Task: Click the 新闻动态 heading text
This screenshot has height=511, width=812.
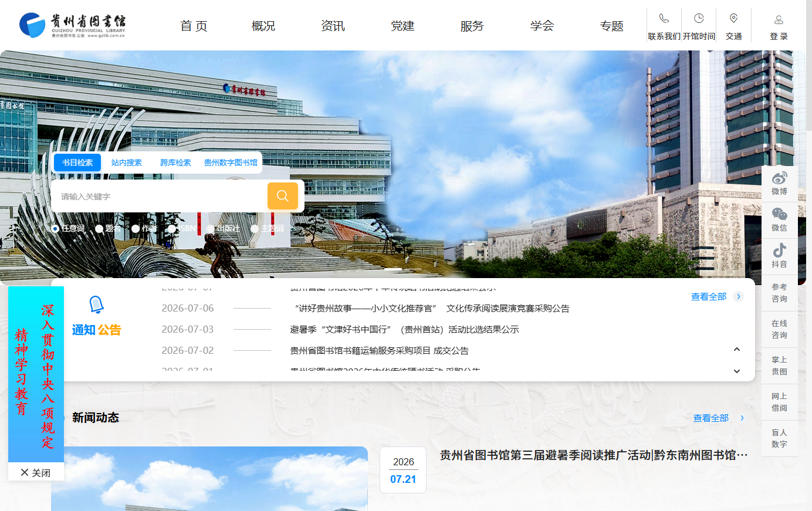Action: tap(96, 417)
